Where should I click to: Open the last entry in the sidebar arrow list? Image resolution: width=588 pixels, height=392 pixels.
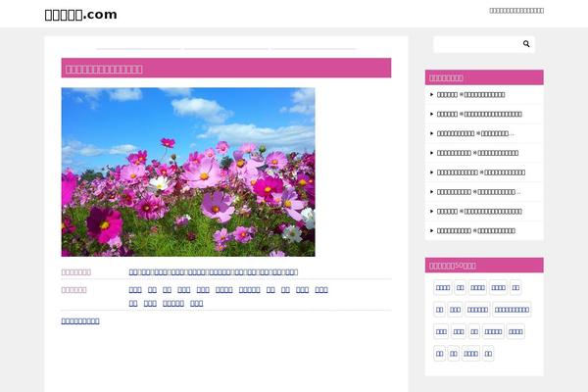(476, 230)
